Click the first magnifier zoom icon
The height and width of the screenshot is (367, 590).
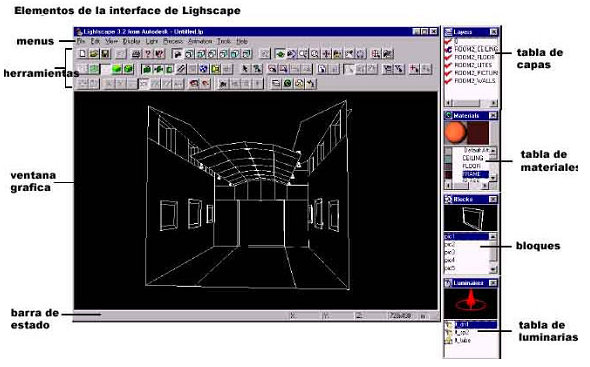click(303, 54)
